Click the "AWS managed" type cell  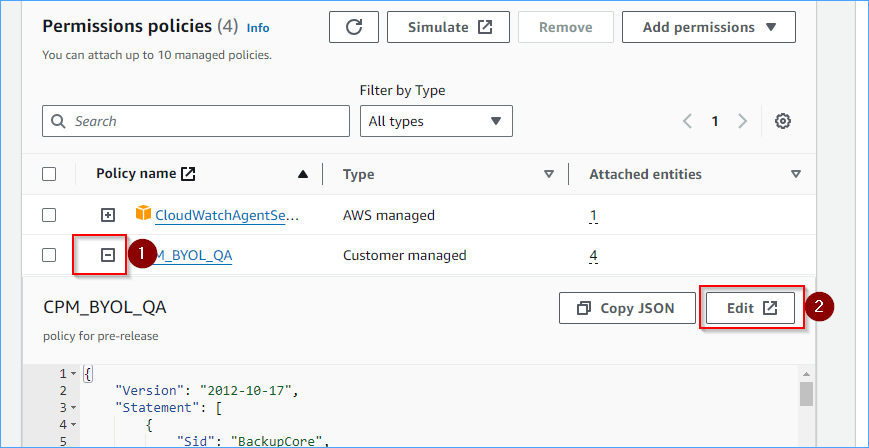389,215
